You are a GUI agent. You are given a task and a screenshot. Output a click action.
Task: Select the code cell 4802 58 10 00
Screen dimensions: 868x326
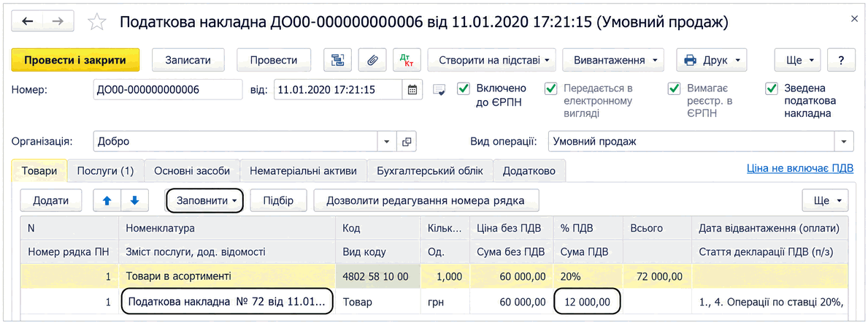click(378, 276)
